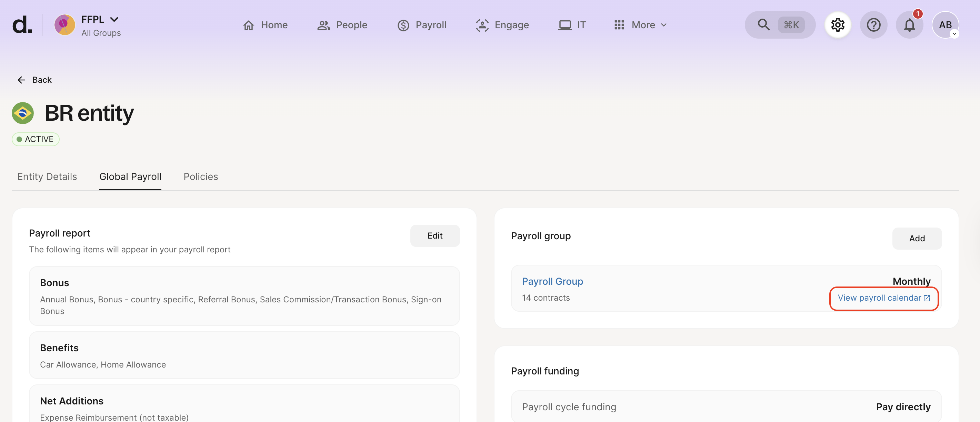
Task: Open the IT section
Action: point(572,25)
